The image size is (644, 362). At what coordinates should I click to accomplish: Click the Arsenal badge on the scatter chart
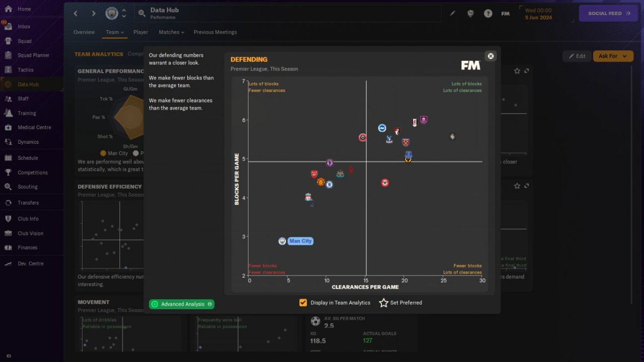314,174
